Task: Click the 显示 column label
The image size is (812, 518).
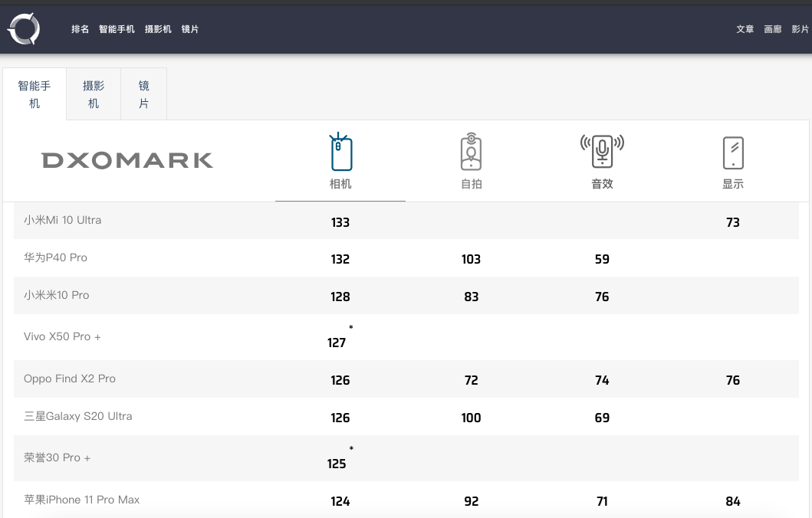Action: pos(733,184)
